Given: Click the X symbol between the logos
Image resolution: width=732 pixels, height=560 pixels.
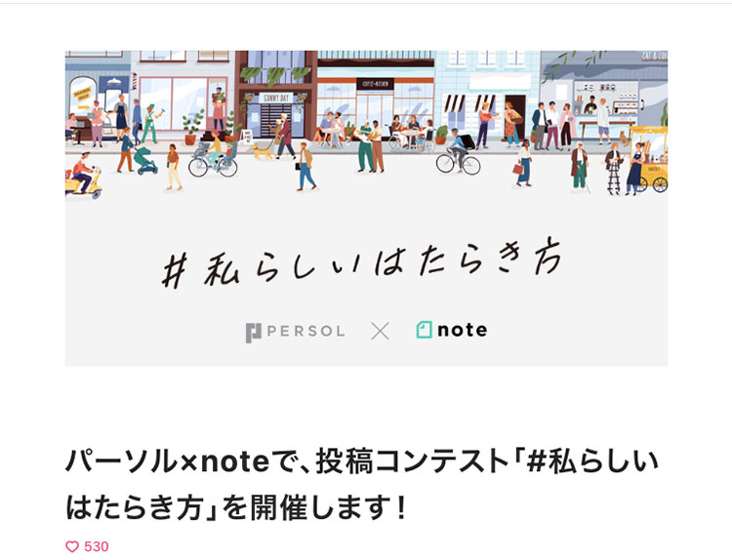Looking at the screenshot, I should pos(380,332).
